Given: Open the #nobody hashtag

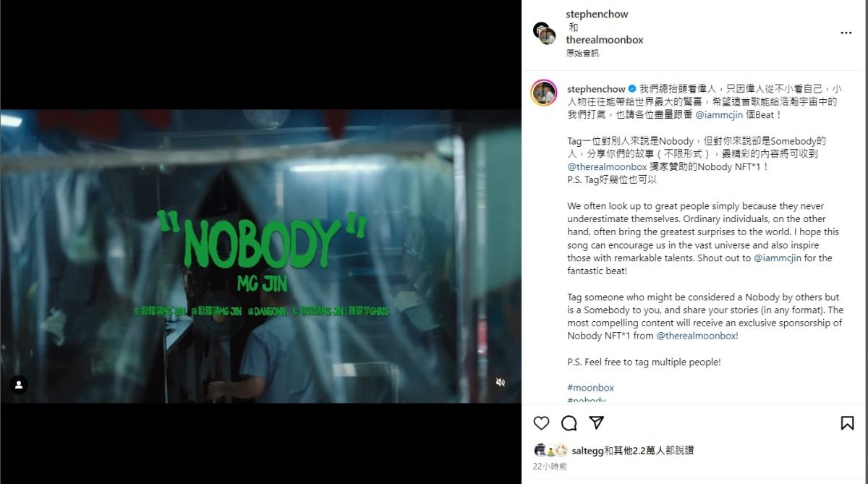Looking at the screenshot, I should tap(587, 400).
